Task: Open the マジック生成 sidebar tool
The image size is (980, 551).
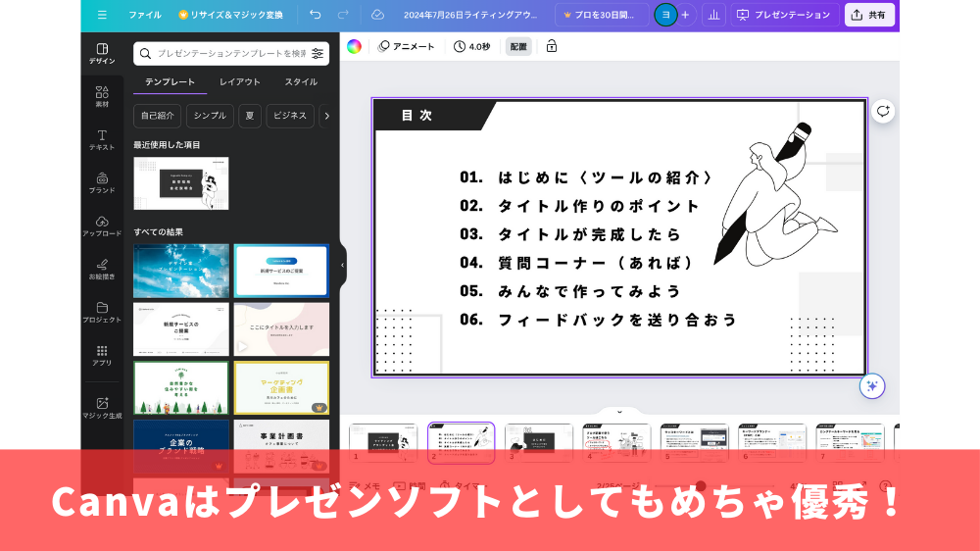Action: 102,408
